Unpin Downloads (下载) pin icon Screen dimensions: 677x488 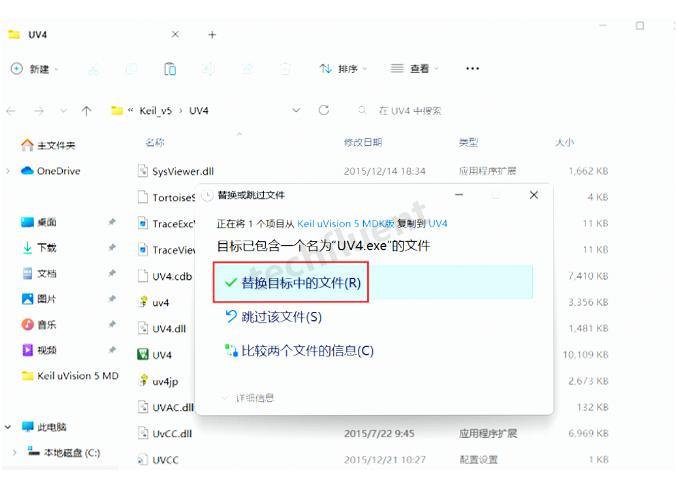click(112, 247)
